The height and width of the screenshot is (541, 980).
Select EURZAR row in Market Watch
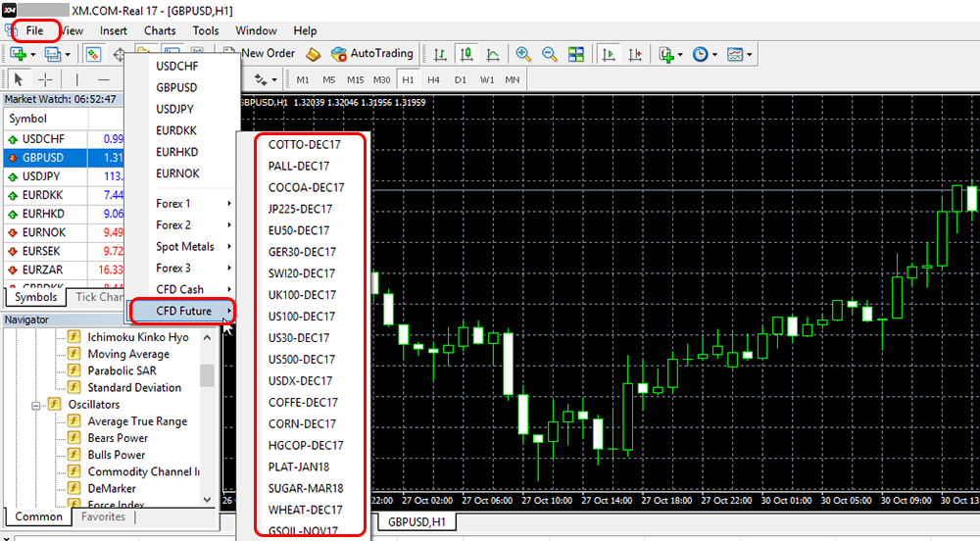pos(63,270)
